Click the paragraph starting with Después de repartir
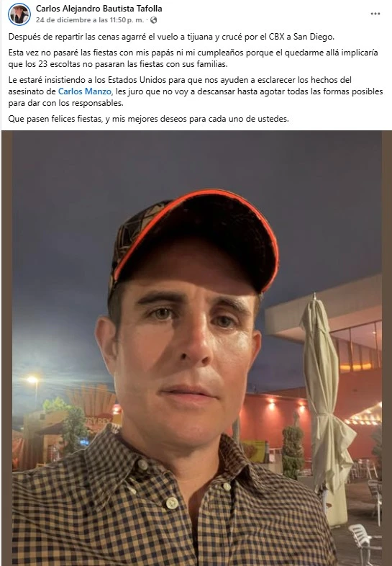The width and height of the screenshot is (392, 566). click(x=171, y=37)
